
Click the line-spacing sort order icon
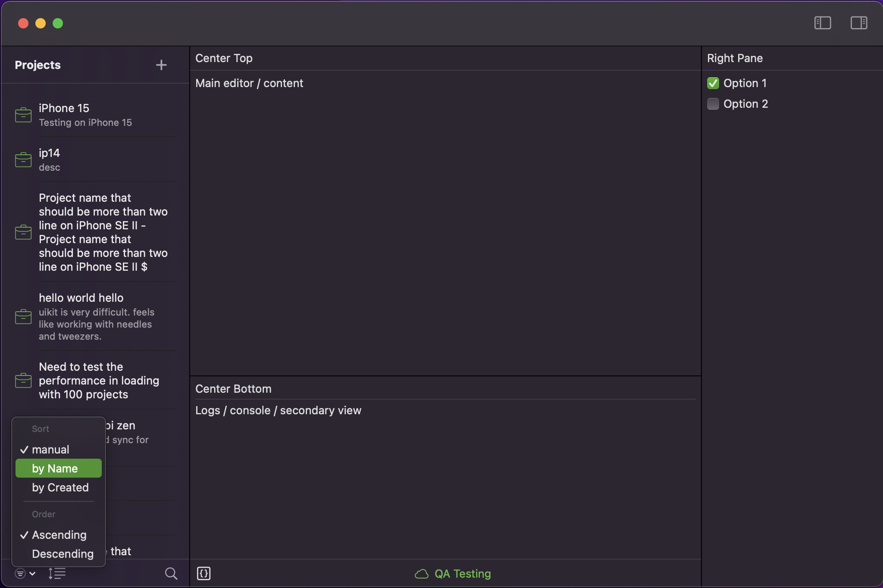pyautogui.click(x=57, y=573)
